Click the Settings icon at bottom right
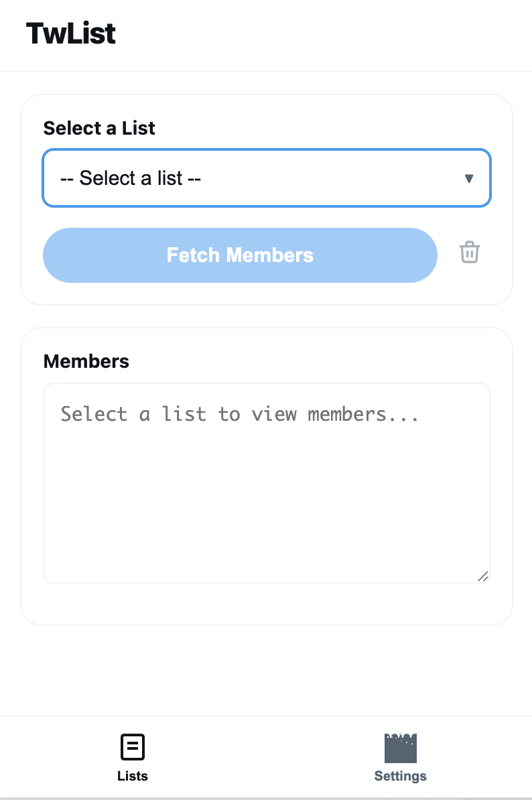This screenshot has width=532, height=800. click(400, 746)
